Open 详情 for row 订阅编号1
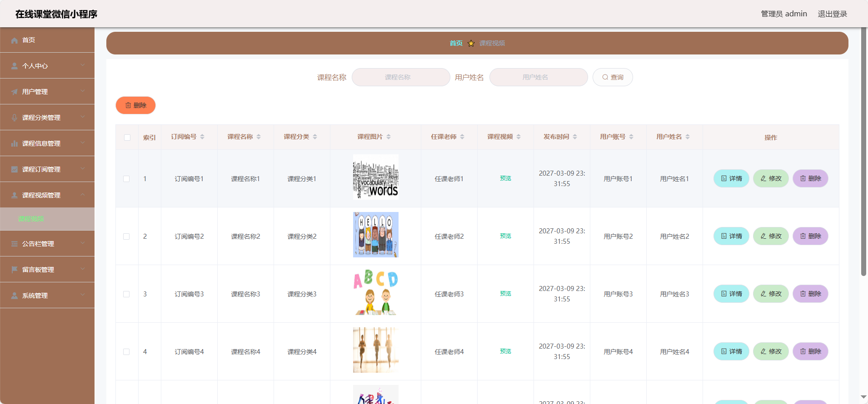Screen dimensions: 868x404 pyautogui.click(x=731, y=178)
